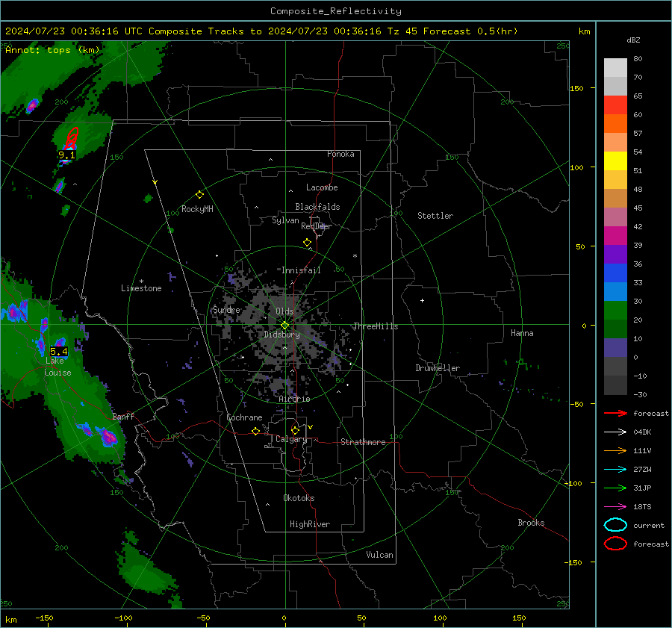Click the yellow diamond marker near Cochrane
The image size is (672, 628).
pyautogui.click(x=255, y=432)
